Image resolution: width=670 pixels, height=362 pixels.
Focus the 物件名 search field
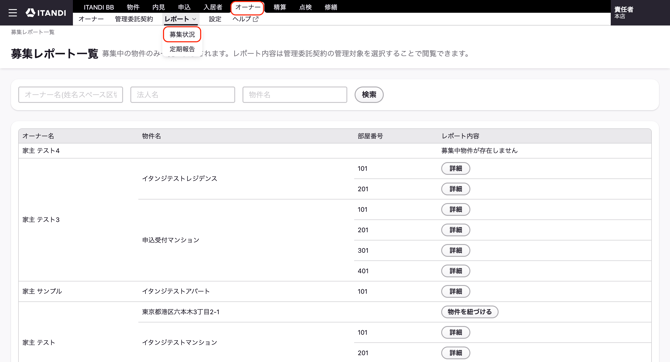point(294,94)
